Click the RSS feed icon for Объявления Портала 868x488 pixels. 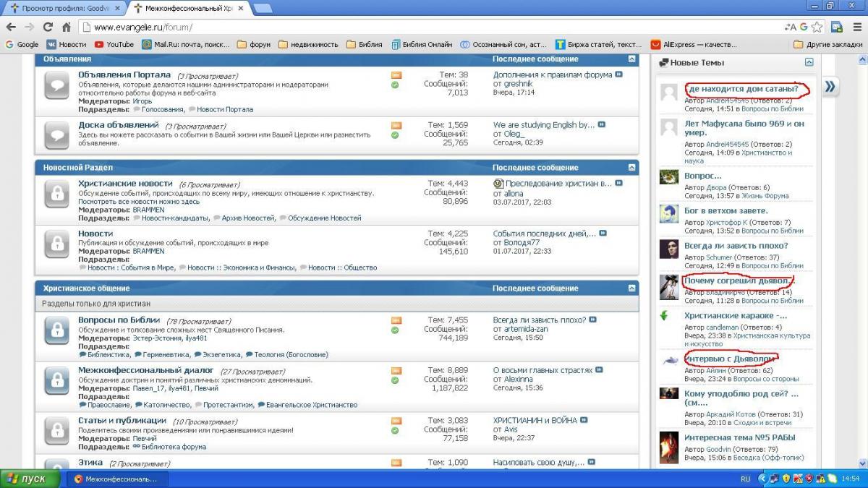click(x=396, y=75)
